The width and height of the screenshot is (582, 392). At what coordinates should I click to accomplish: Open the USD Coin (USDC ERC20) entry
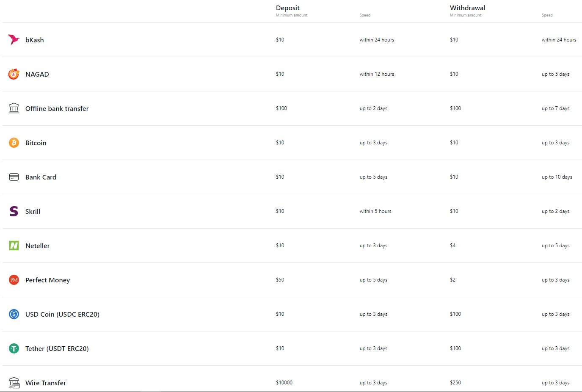click(62, 315)
